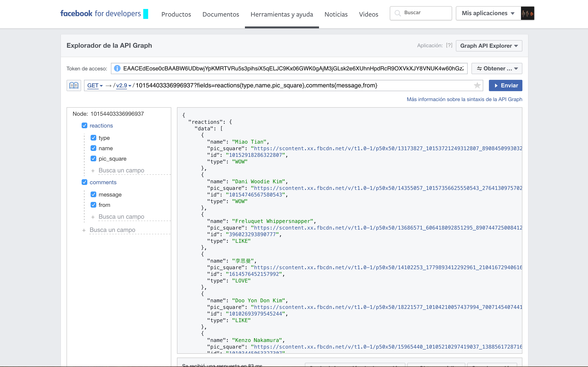Click the favorite star icon in query bar
The width and height of the screenshot is (588, 367).
[477, 85]
